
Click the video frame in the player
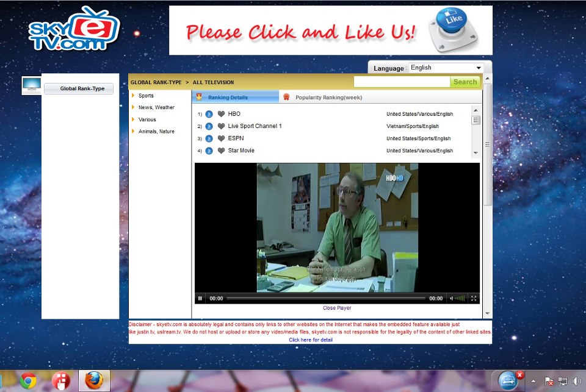[337, 228]
